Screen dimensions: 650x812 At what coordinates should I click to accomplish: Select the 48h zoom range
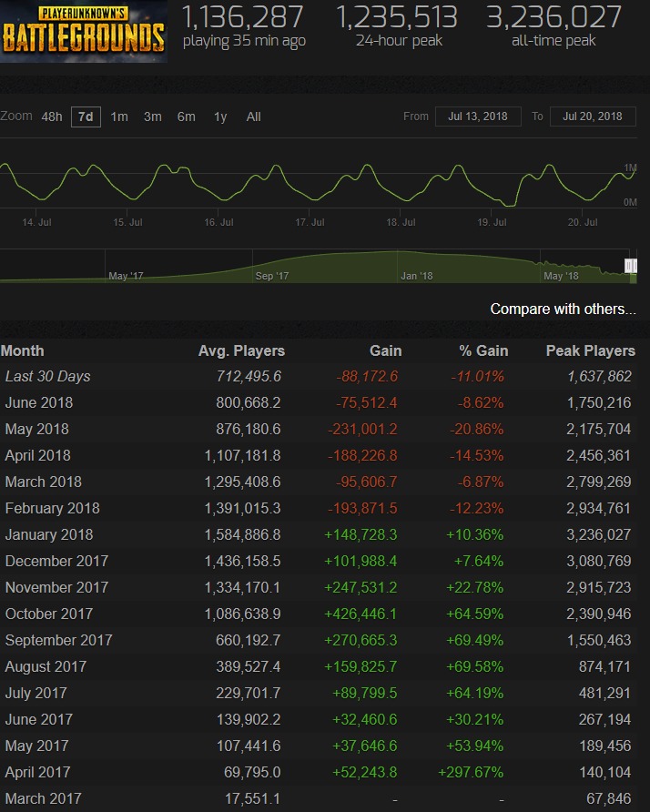click(52, 117)
